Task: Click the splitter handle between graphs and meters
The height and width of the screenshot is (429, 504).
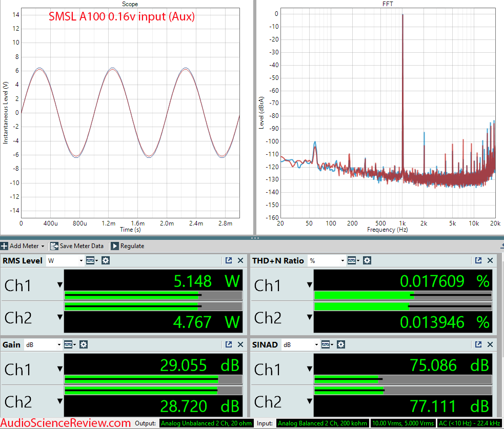Action: [255, 238]
